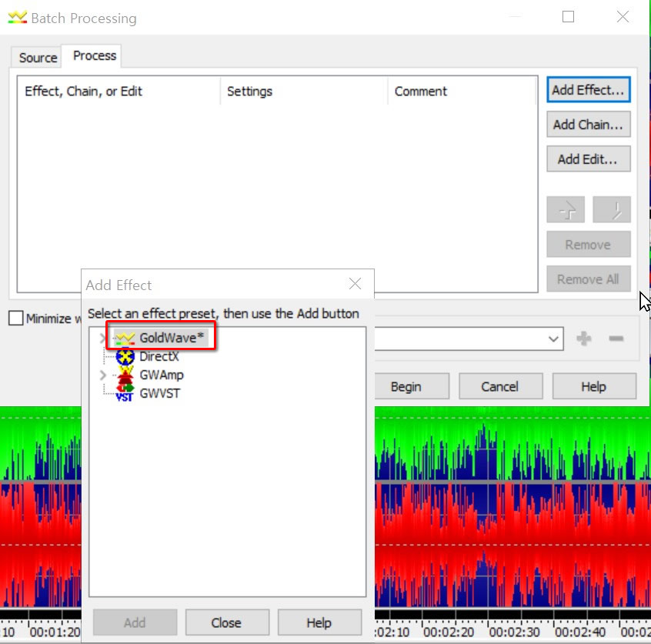Screen dimensions: 651x644
Task: Cancel the Batch Processing dialog
Action: click(x=500, y=386)
